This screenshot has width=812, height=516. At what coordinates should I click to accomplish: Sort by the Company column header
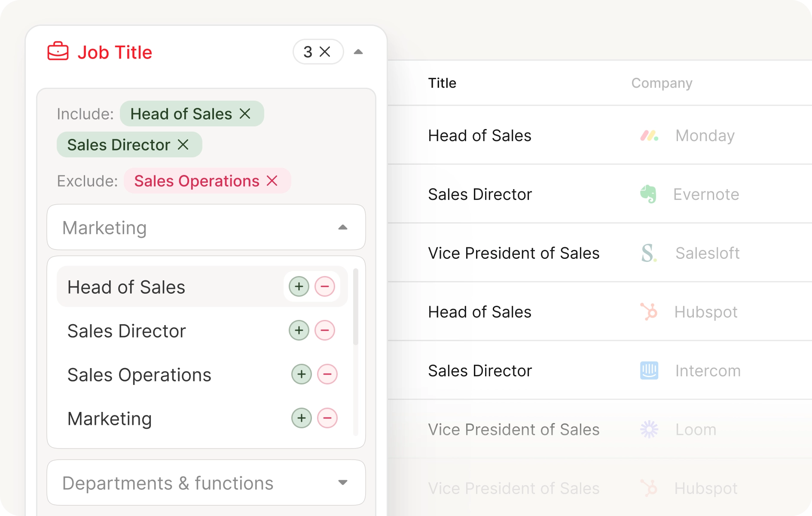(662, 83)
